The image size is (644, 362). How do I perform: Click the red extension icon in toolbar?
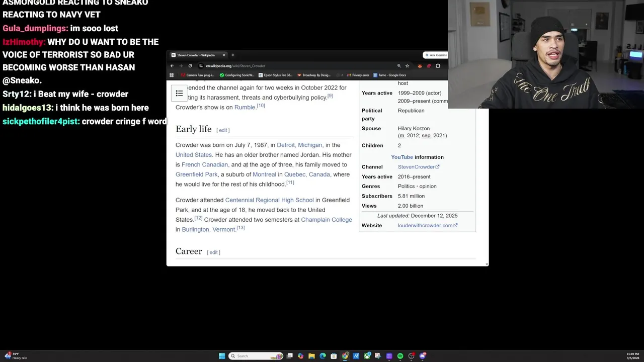429,66
